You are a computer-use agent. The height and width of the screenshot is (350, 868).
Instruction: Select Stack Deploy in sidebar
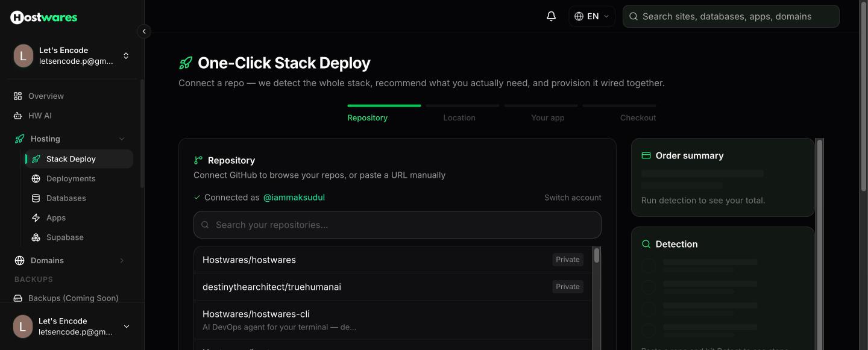(x=78, y=159)
